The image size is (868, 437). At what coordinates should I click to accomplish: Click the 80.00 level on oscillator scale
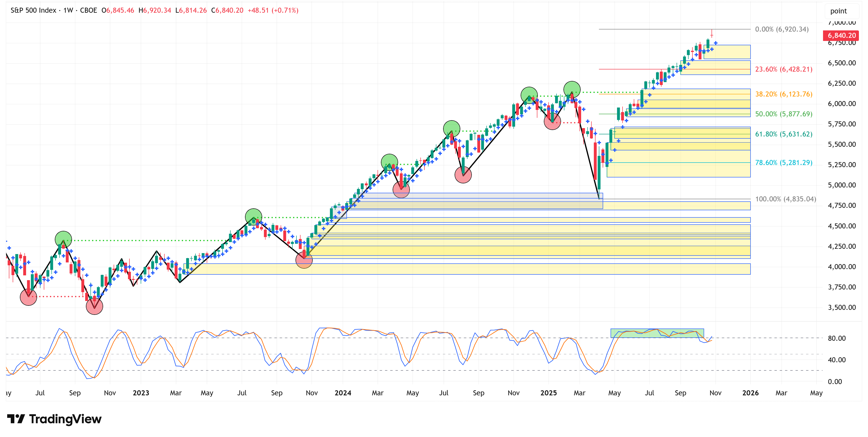click(837, 338)
